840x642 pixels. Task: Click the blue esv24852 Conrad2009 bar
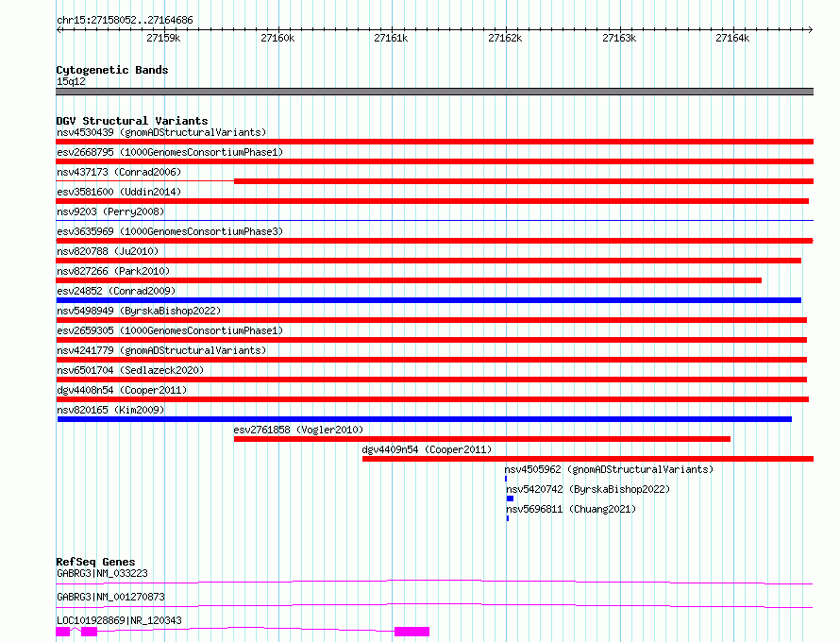[x=428, y=300]
